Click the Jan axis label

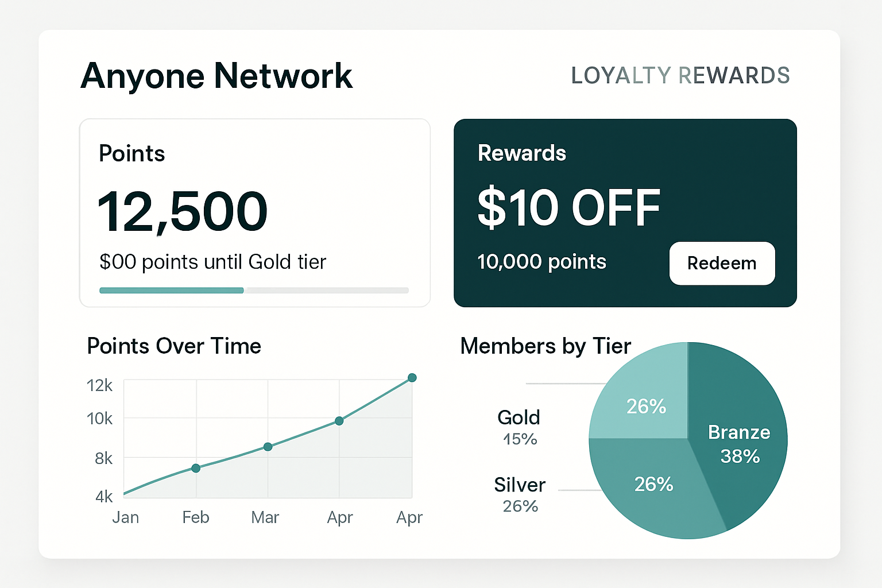pos(125,517)
